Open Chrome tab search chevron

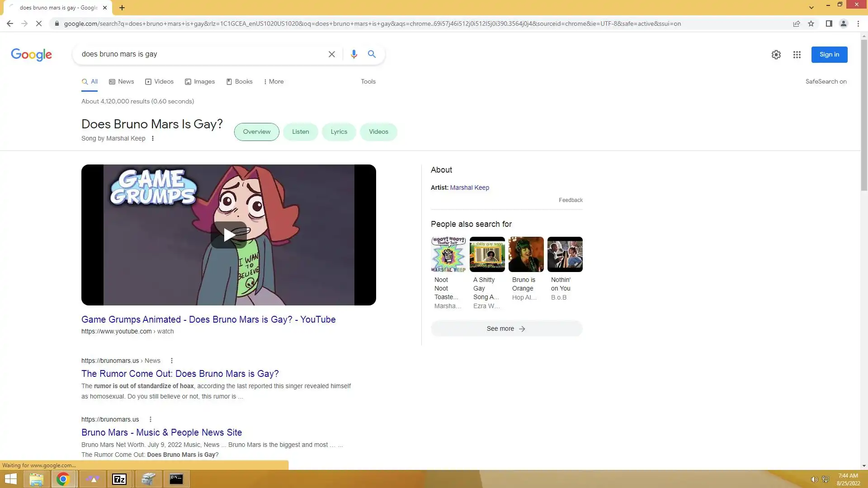click(x=811, y=7)
